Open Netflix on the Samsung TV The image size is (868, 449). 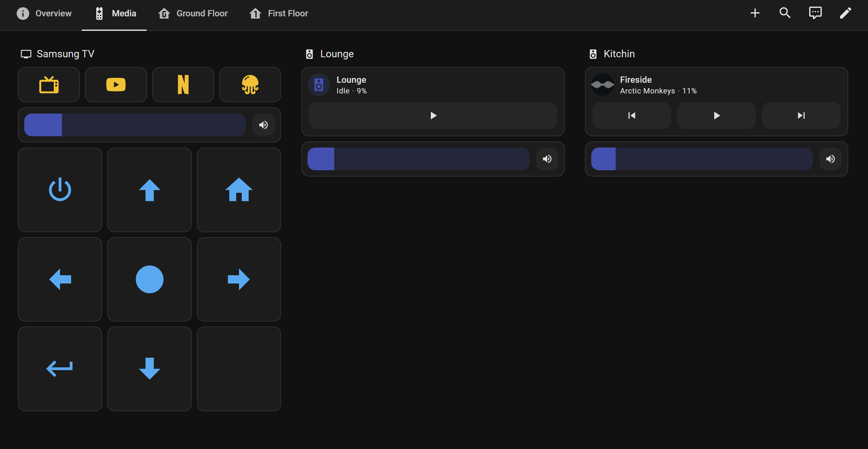pyautogui.click(x=183, y=85)
